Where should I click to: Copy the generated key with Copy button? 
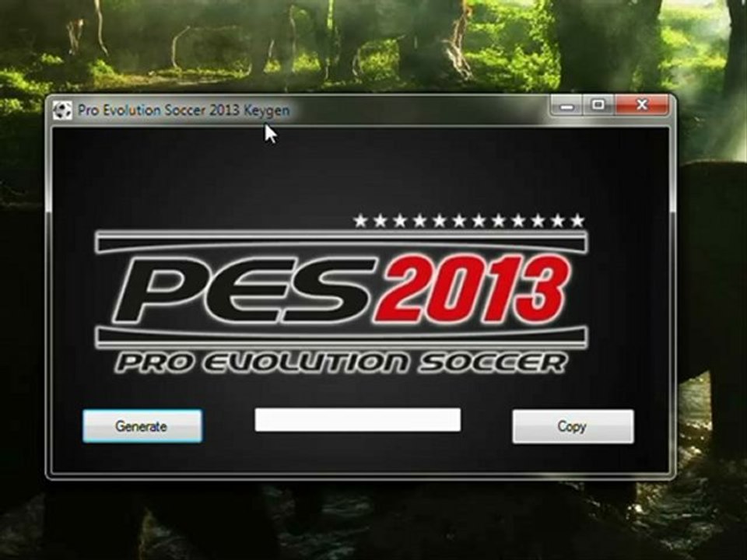573,426
